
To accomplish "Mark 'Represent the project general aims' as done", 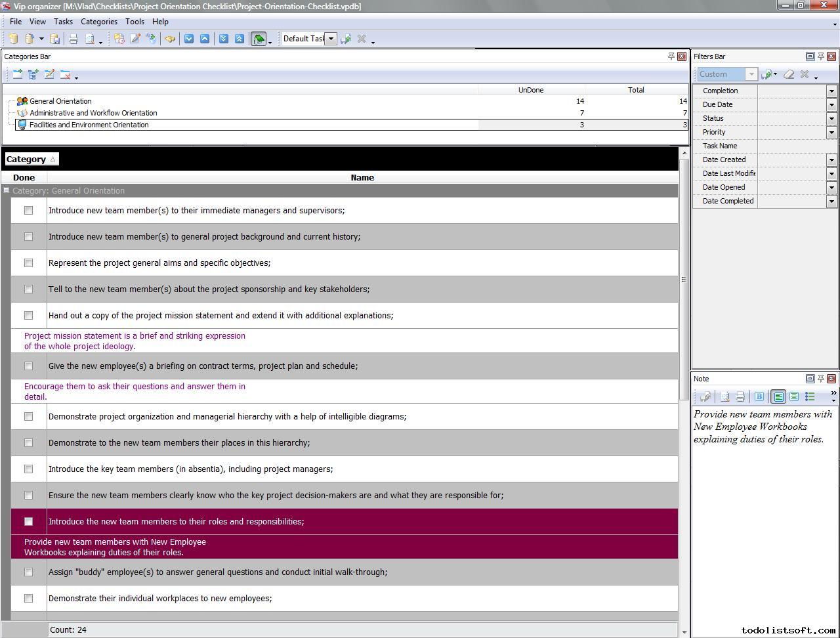I will [x=28, y=263].
